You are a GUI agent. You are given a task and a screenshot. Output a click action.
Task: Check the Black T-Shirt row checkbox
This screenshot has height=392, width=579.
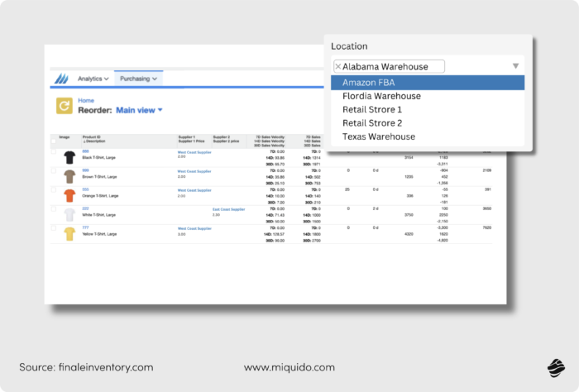coord(54,152)
